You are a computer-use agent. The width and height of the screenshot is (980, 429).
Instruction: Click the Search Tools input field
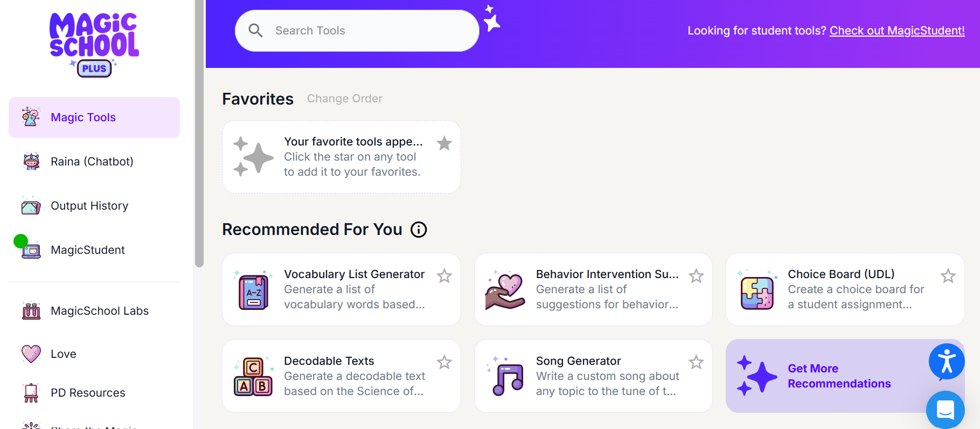pyautogui.click(x=357, y=31)
